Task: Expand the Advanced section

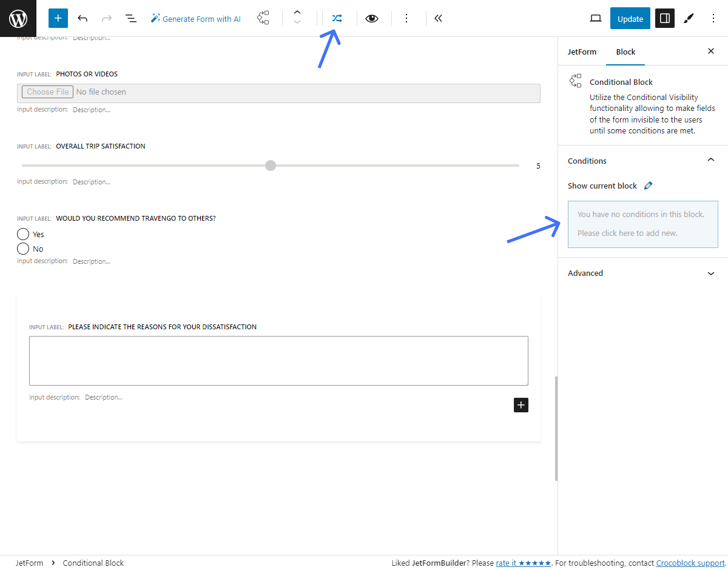Action: coord(710,273)
